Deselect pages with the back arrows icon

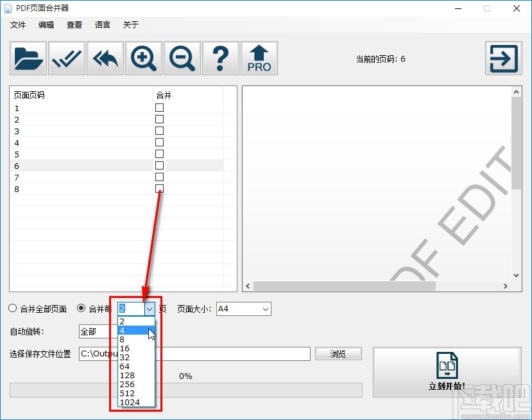[x=105, y=58]
